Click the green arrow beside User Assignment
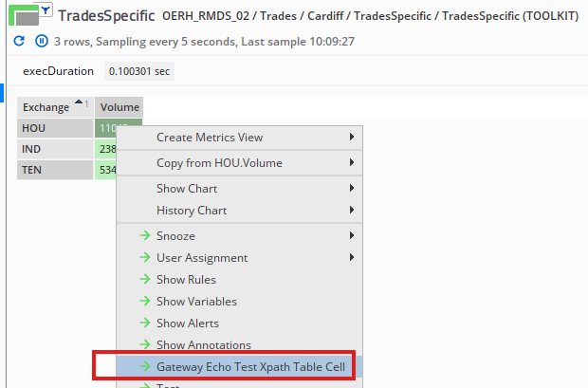 pyautogui.click(x=144, y=258)
